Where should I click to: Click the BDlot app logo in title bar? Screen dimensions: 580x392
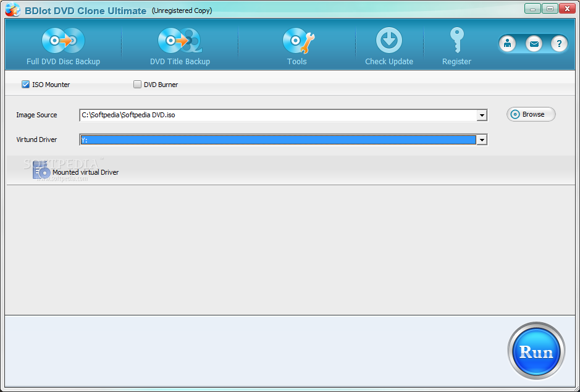point(12,10)
